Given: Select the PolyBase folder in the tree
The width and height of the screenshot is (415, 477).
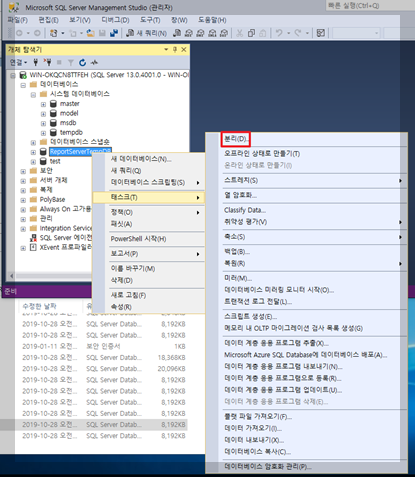Looking at the screenshot, I should pyautogui.click(x=52, y=200).
